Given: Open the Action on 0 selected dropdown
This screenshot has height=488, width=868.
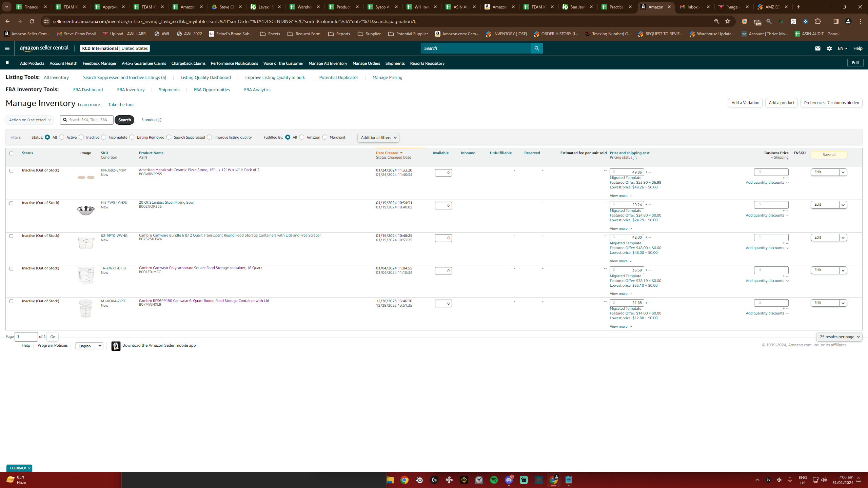Looking at the screenshot, I should [30, 120].
